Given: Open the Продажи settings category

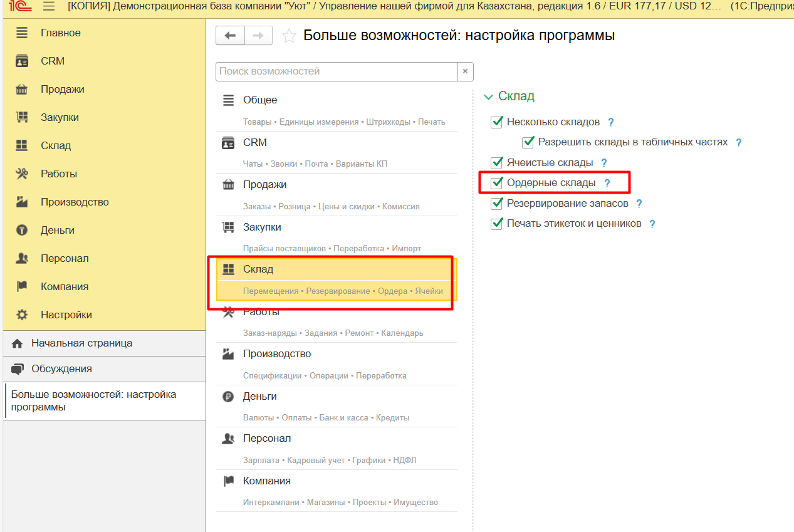Looking at the screenshot, I should tap(264, 185).
